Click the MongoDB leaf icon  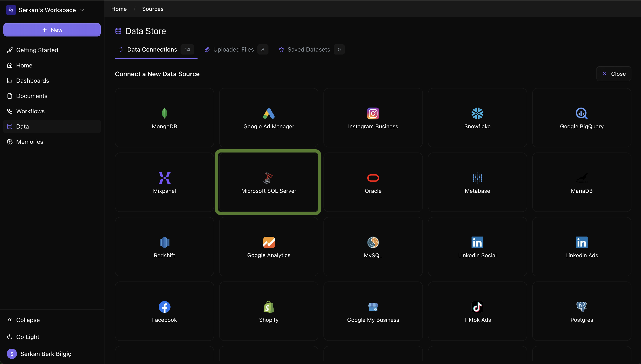click(x=164, y=113)
